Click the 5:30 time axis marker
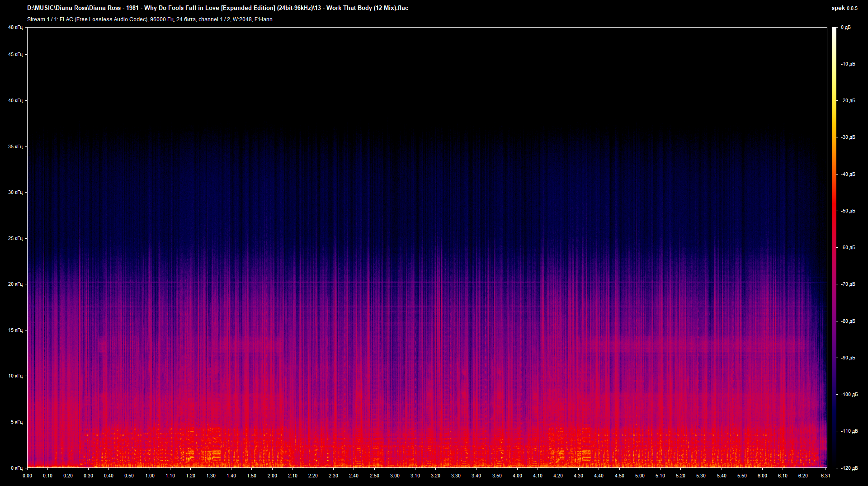 pos(701,476)
